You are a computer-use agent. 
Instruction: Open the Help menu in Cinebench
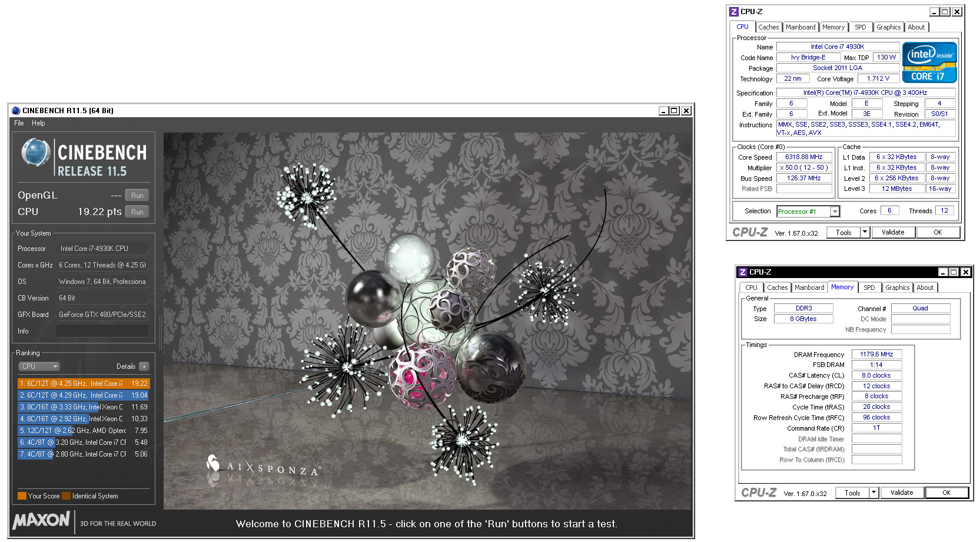[38, 123]
